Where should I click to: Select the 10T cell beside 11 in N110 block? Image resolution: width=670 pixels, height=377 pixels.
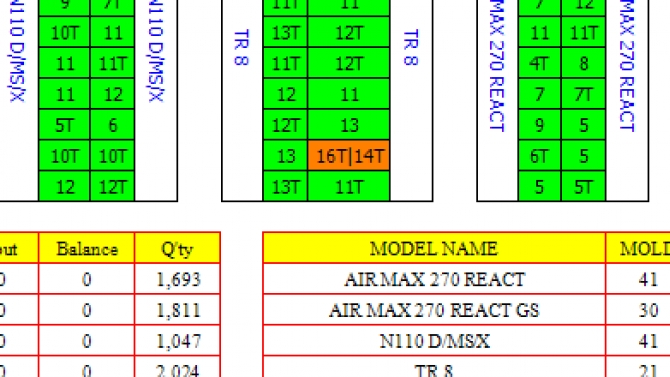(x=64, y=32)
